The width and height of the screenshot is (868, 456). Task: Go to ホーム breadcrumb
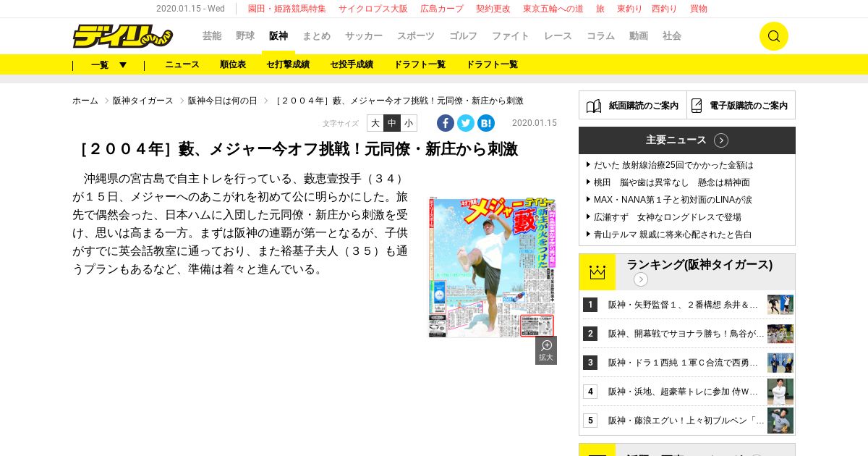(85, 101)
